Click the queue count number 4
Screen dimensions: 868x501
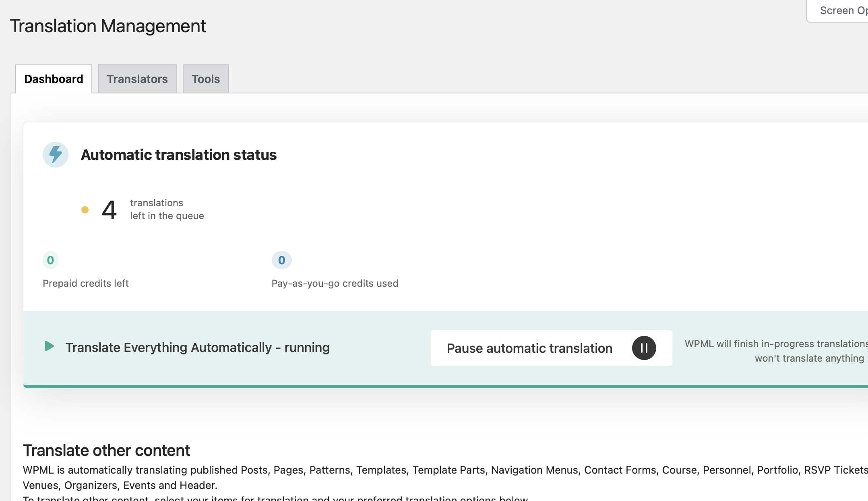(109, 210)
